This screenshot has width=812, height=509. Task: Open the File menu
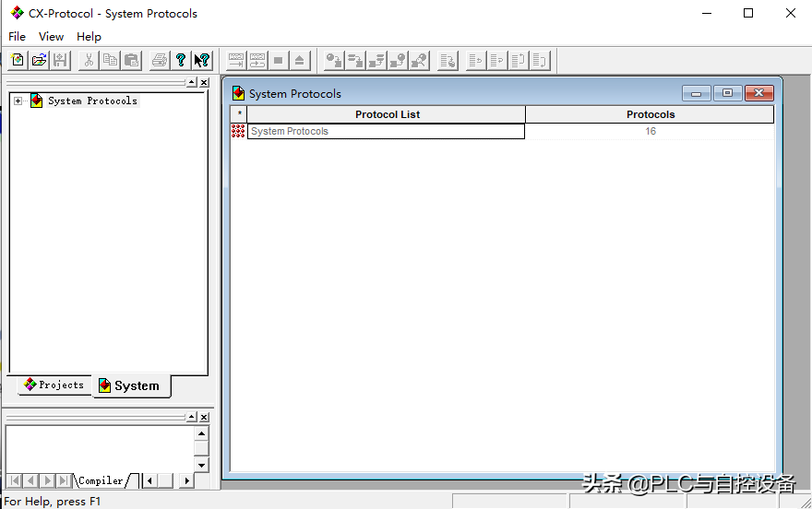17,37
